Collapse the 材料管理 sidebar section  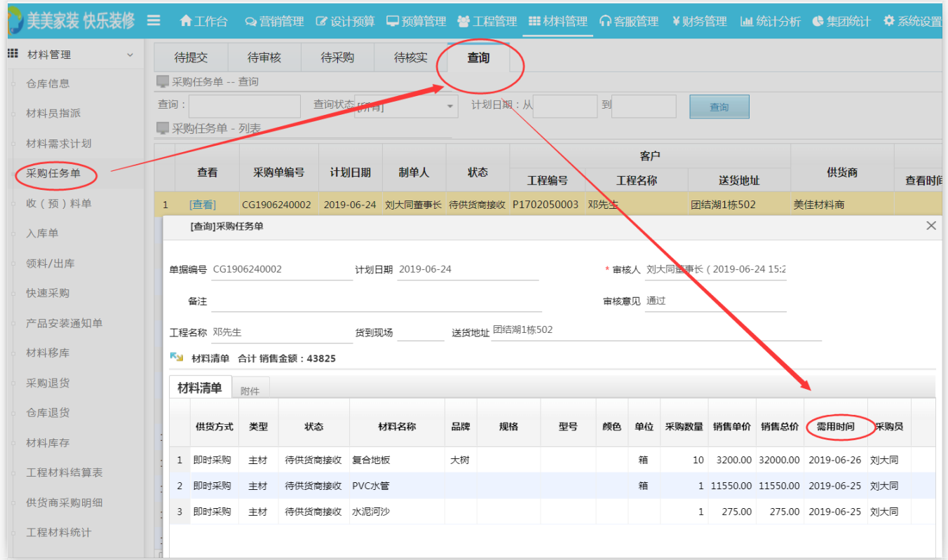[130, 55]
